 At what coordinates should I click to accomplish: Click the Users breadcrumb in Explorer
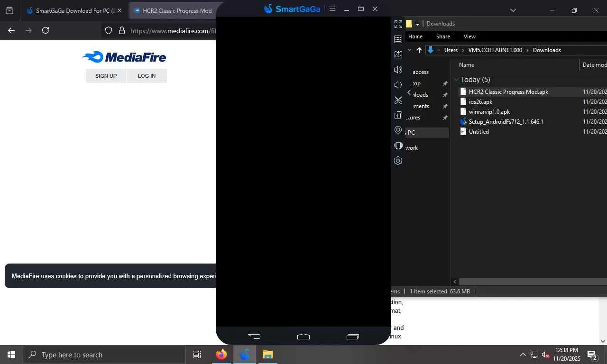pos(451,50)
